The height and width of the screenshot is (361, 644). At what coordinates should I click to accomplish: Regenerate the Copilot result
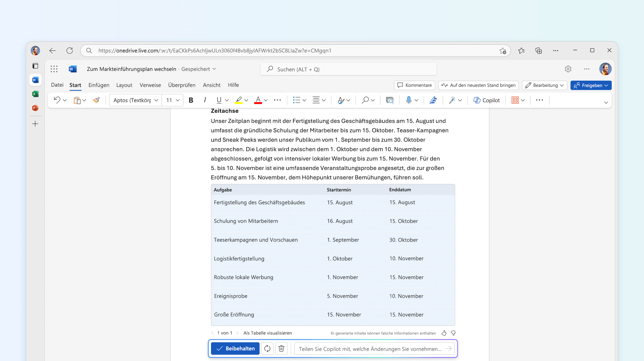click(x=267, y=349)
